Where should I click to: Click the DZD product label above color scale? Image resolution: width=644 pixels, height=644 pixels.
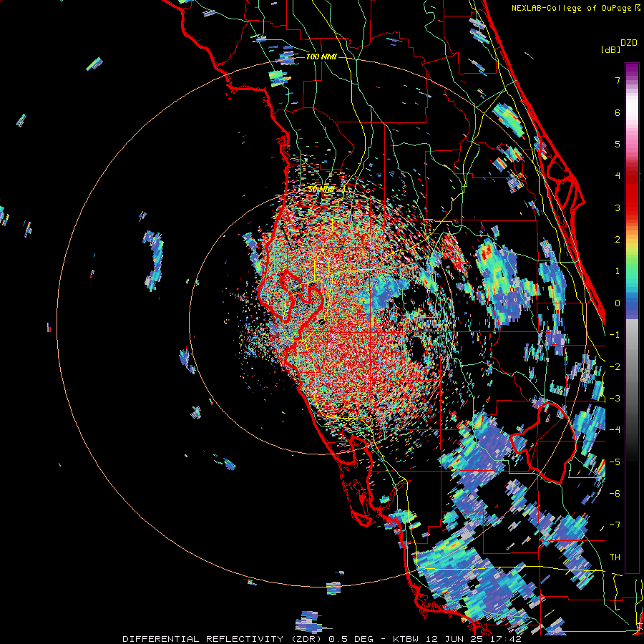[629, 43]
